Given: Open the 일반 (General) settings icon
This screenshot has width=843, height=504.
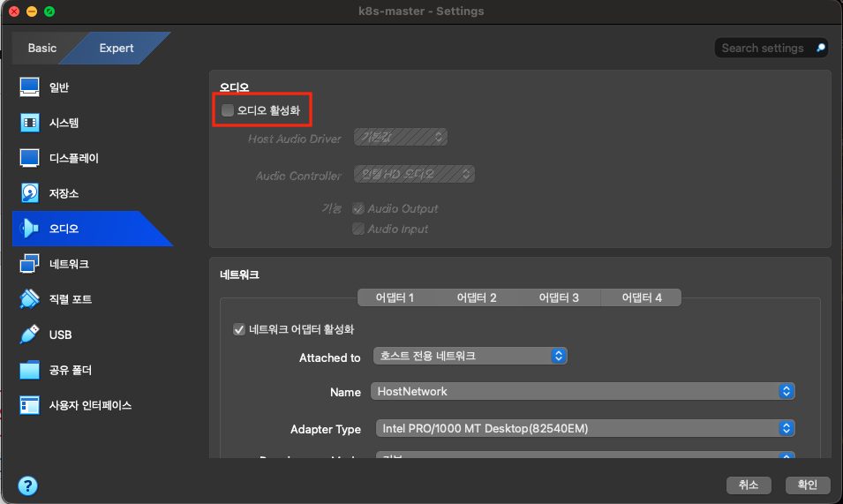Looking at the screenshot, I should pyautogui.click(x=29, y=87).
